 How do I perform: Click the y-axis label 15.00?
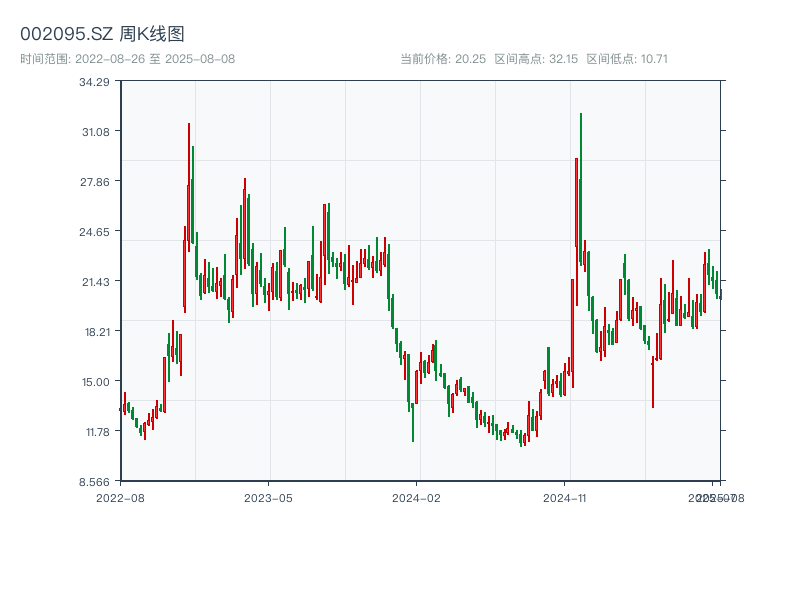(x=96, y=382)
